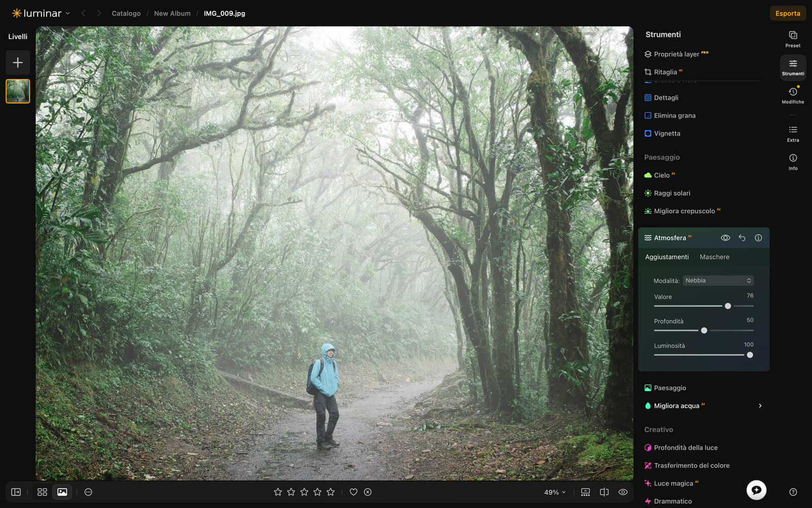The image size is (812, 508).
Task: Expand the Vignetta tool
Action: [662, 134]
